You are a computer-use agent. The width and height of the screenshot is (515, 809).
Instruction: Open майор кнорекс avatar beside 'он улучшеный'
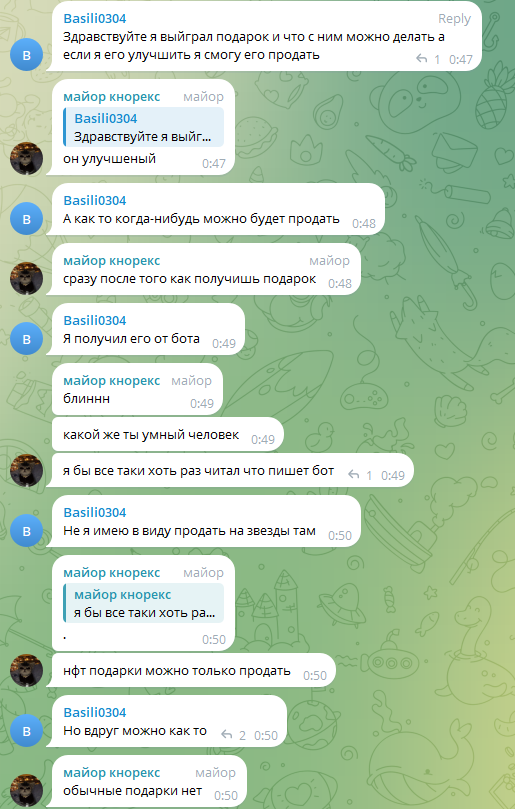pyautogui.click(x=26, y=158)
